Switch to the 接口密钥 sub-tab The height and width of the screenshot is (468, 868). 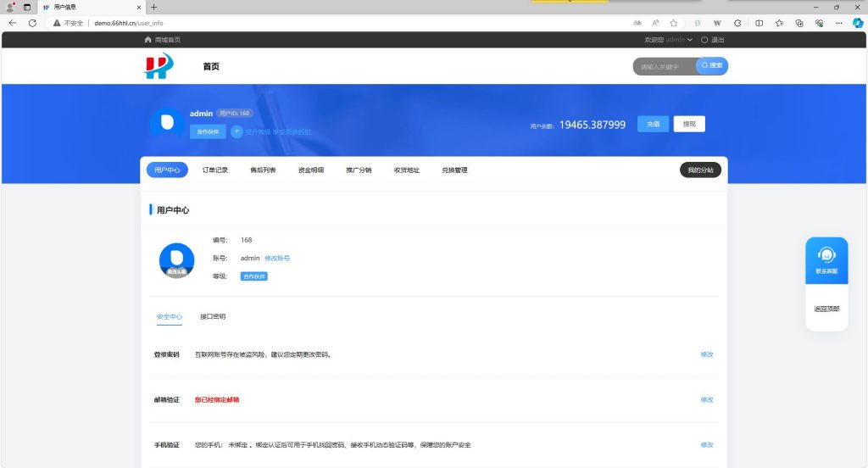(x=213, y=317)
